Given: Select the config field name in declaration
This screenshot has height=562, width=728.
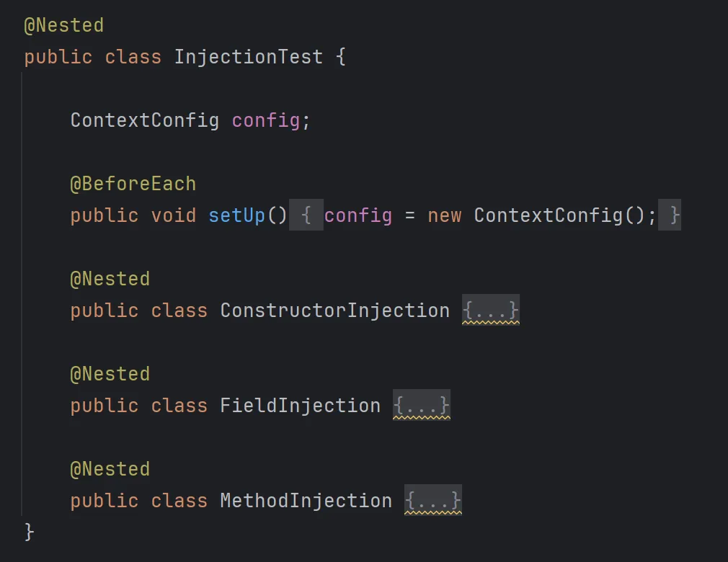Looking at the screenshot, I should click(265, 120).
